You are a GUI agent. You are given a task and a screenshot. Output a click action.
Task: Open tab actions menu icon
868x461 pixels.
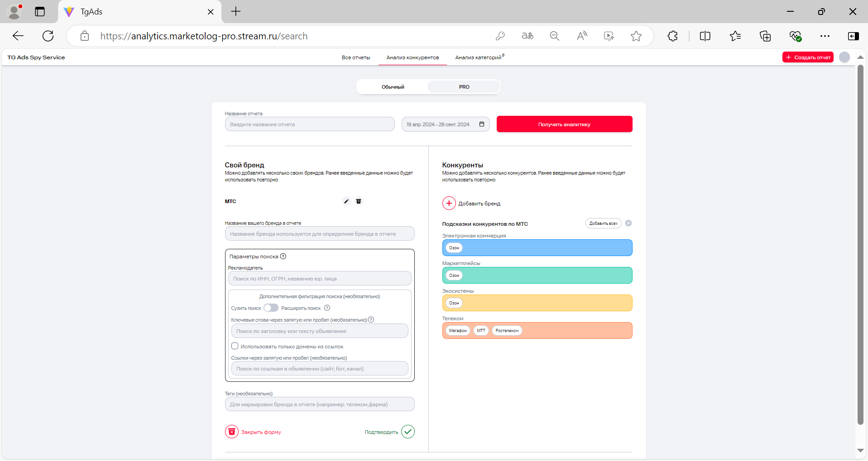coord(40,12)
